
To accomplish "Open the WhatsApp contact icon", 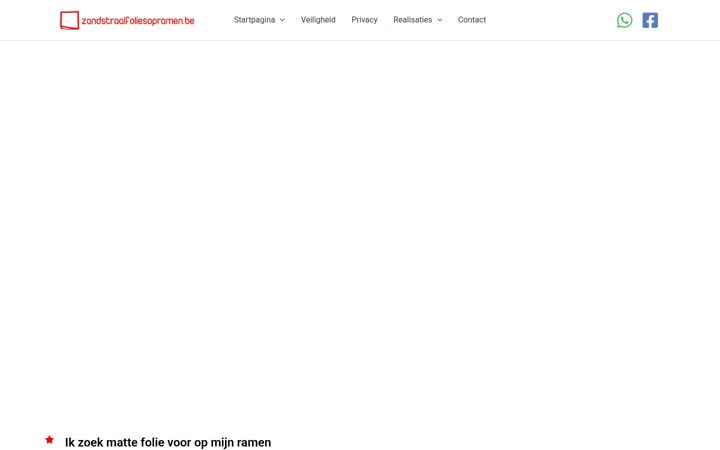I will click(624, 20).
